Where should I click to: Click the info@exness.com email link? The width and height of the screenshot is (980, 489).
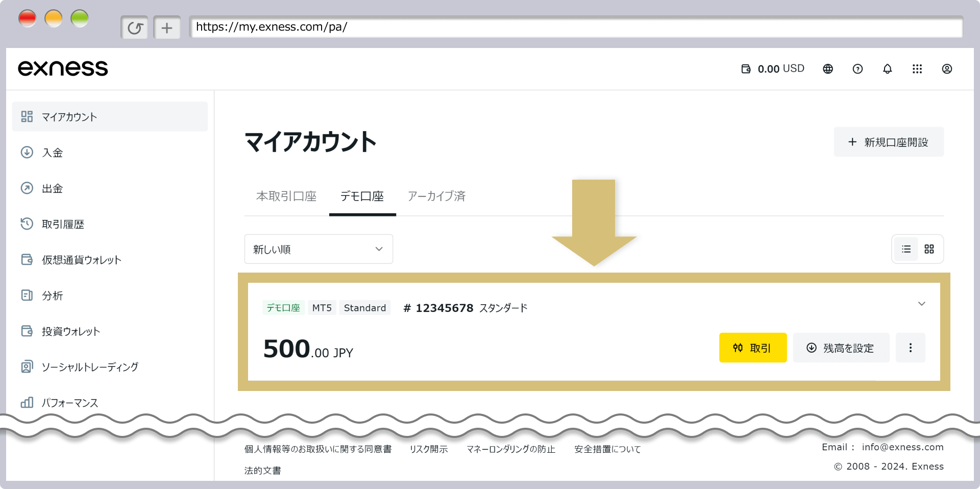[902, 447]
